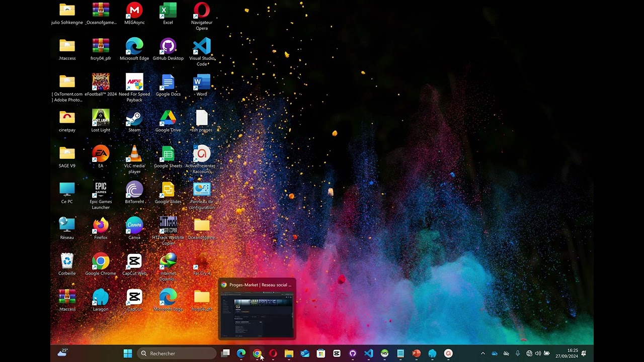Open Microsoft Store from the taskbar
Screen dimensions: 644x362
point(321,353)
